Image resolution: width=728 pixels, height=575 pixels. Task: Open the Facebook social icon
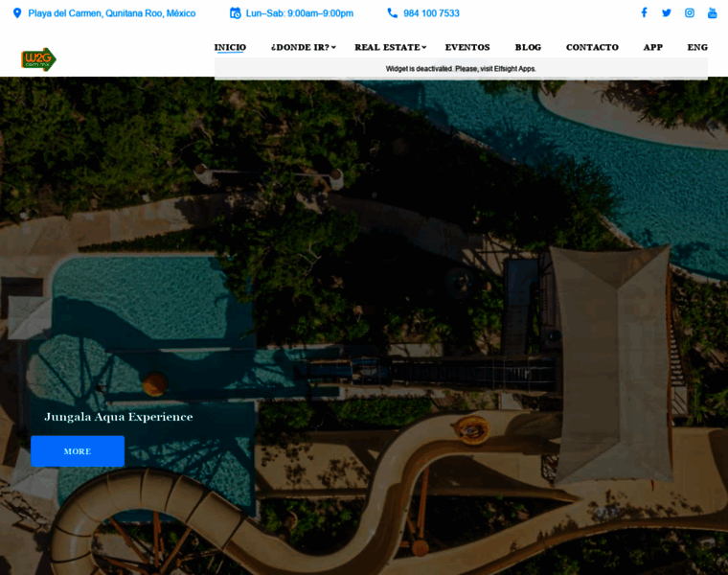click(644, 12)
